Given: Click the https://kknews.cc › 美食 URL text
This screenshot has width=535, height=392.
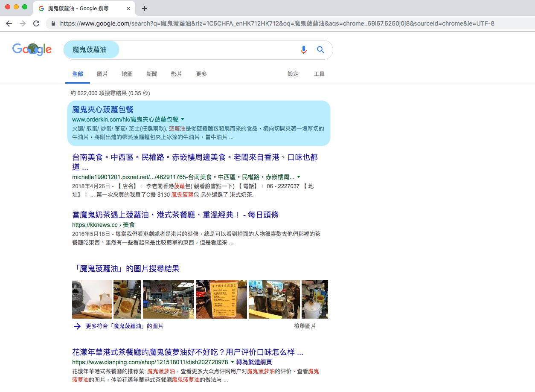Looking at the screenshot, I should (104, 225).
